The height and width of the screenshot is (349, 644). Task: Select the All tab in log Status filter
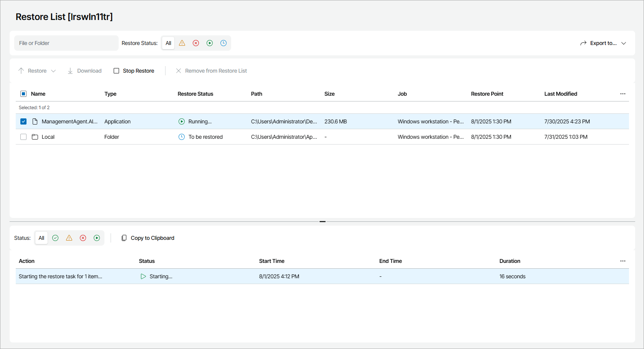[41, 238]
